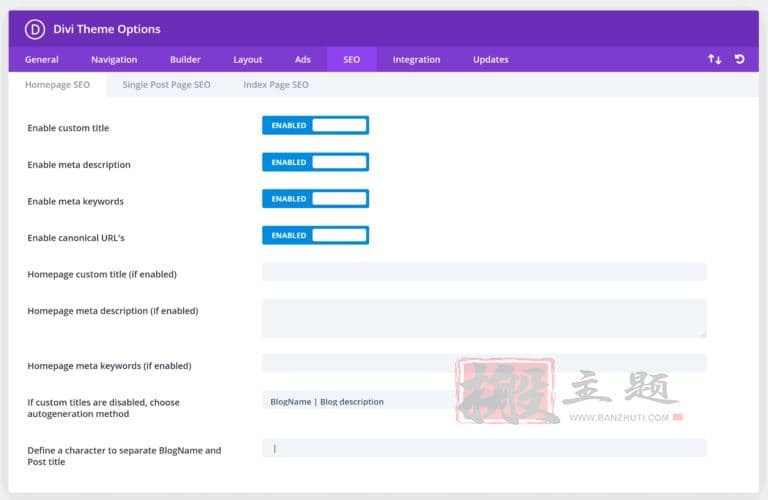This screenshot has width=768, height=500.
Task: Click the separator character input field
Action: click(484, 448)
